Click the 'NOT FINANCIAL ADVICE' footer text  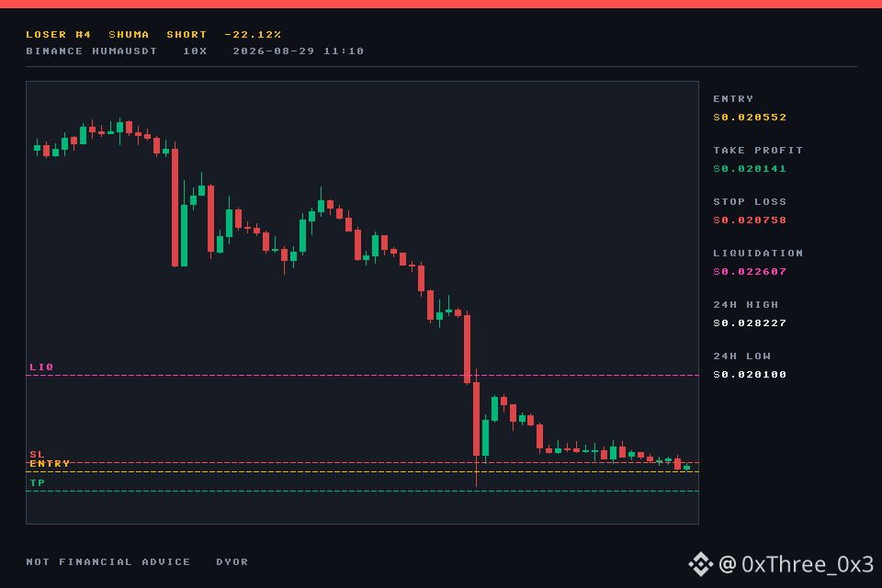[x=108, y=561]
